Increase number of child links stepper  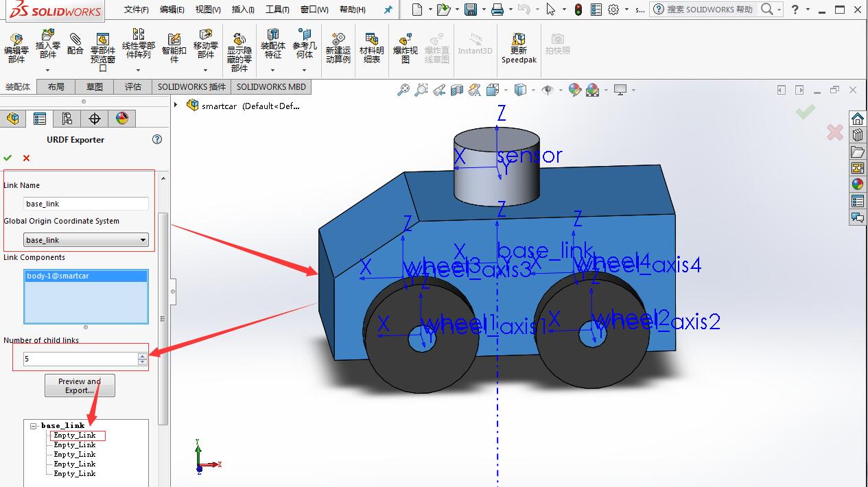142,355
